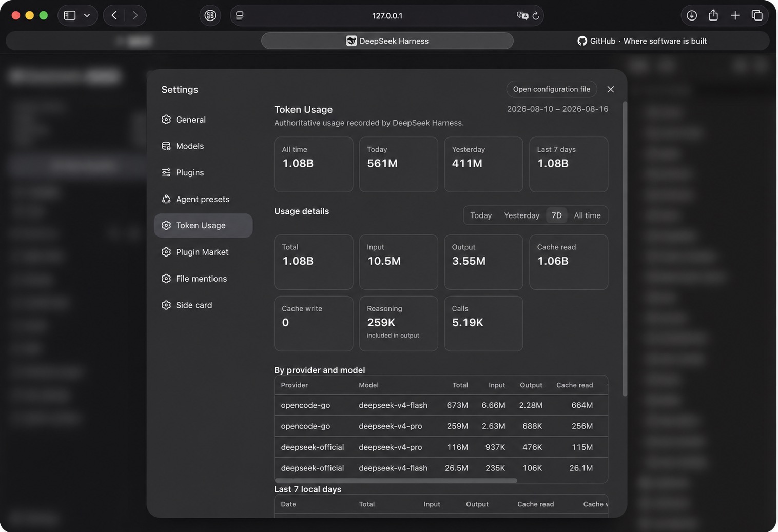The height and width of the screenshot is (532, 778).
Task: Click the Input 10.5M card
Action: 399,262
